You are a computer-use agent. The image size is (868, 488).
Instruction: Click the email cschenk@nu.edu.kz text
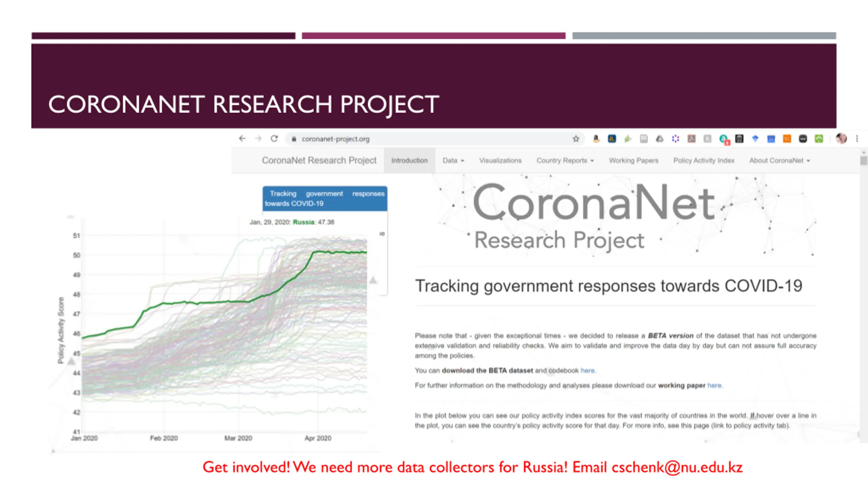(677, 467)
